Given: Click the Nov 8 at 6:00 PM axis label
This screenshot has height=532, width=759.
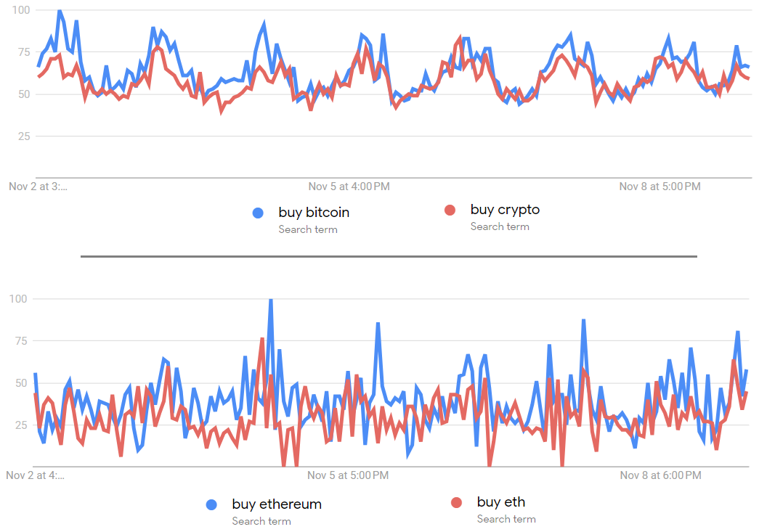Looking at the screenshot, I should pos(660,476).
